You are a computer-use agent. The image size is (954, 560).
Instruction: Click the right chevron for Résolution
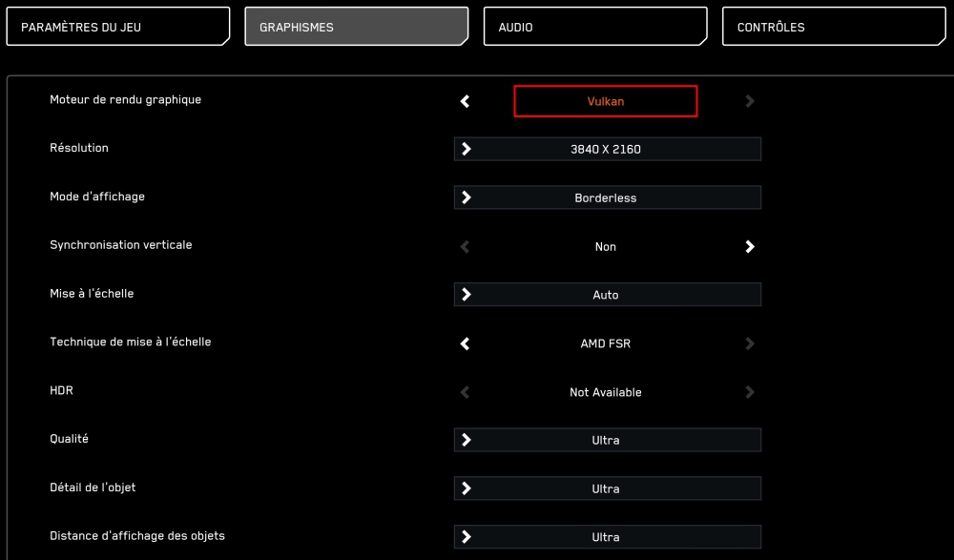click(467, 148)
